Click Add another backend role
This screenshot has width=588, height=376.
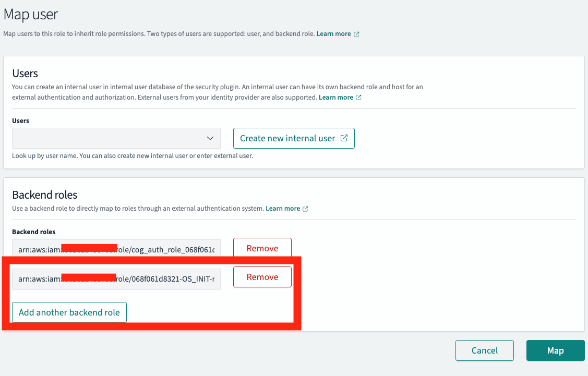(x=69, y=312)
